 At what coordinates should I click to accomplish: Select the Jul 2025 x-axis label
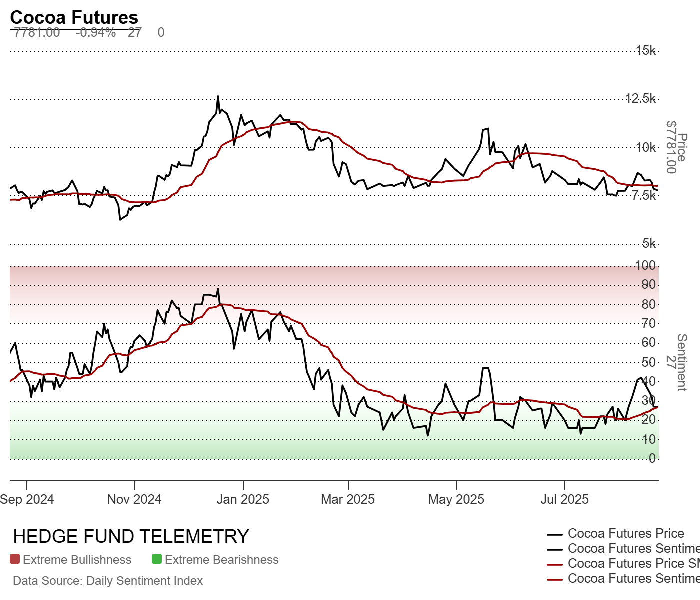pos(564,499)
